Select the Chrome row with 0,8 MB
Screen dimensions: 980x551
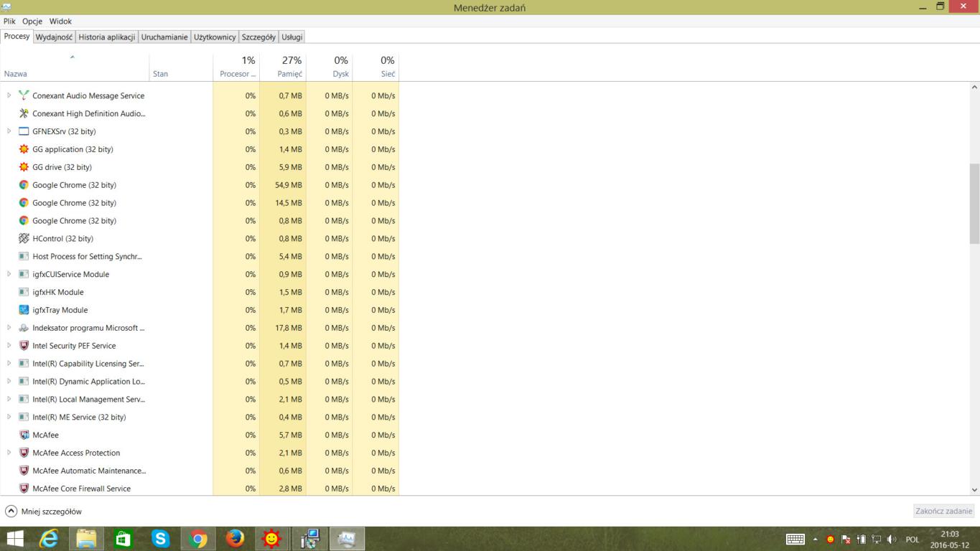pyautogui.click(x=200, y=220)
